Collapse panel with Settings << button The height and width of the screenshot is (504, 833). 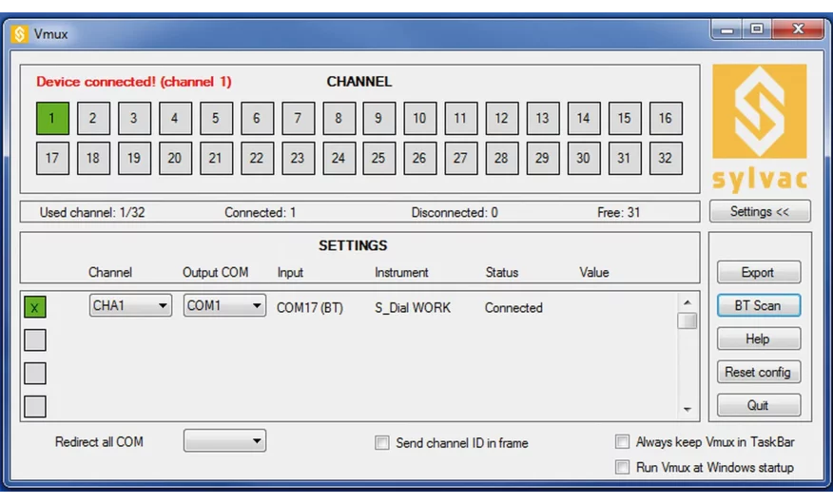[760, 211]
